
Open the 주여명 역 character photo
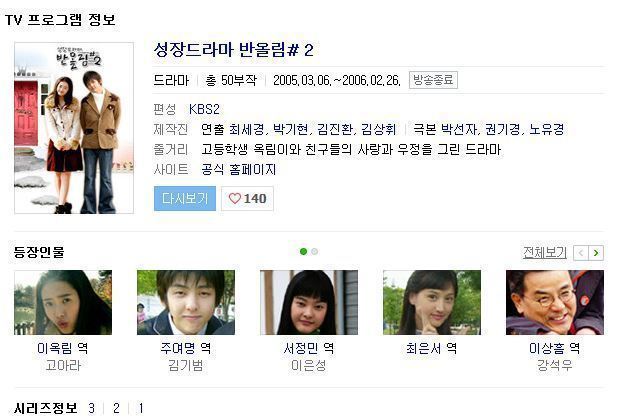[186, 302]
